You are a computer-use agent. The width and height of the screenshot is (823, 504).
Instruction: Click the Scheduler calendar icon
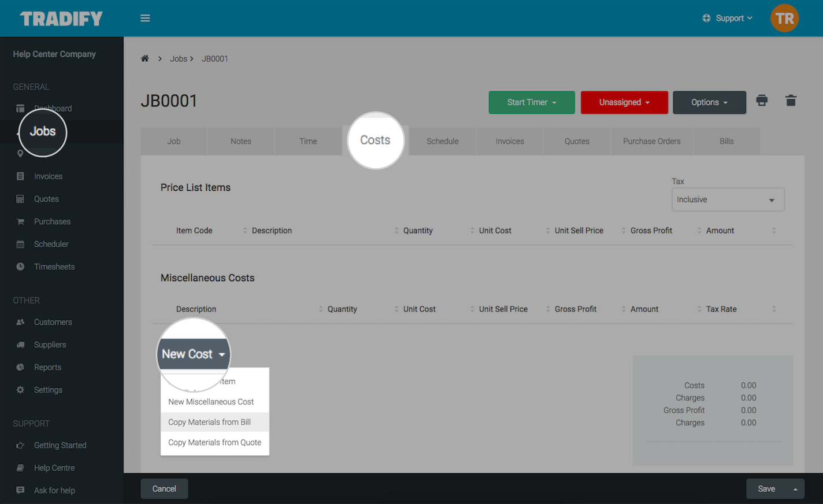(20, 244)
